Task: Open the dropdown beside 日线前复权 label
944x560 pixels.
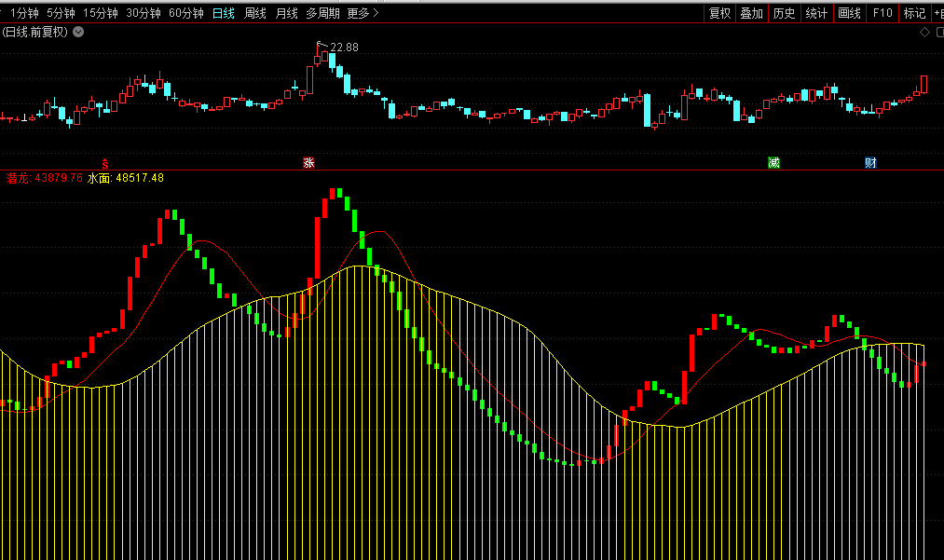Action: pyautogui.click(x=78, y=32)
